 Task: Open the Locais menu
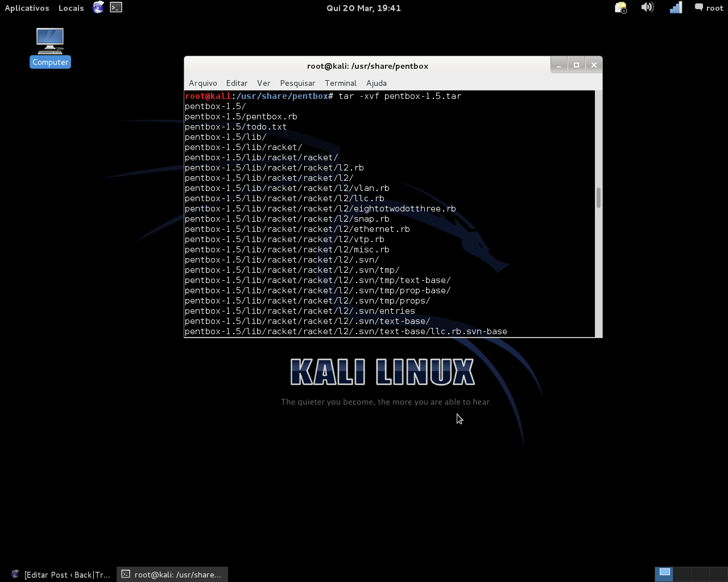[71, 8]
